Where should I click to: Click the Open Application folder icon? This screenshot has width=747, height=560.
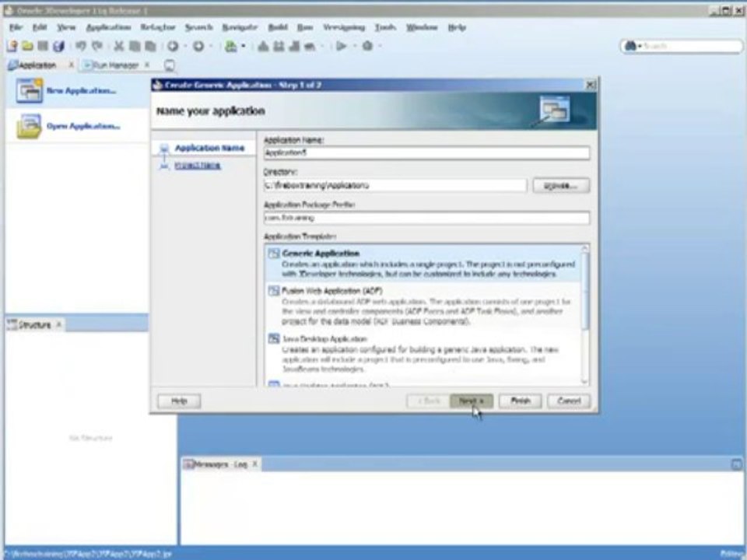point(29,126)
